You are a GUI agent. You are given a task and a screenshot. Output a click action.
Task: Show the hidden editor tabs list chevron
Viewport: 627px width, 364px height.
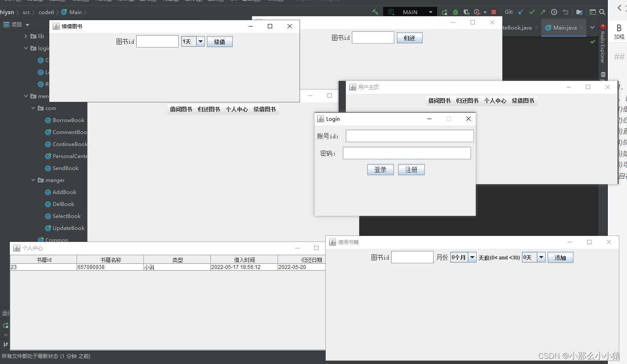pos(592,27)
